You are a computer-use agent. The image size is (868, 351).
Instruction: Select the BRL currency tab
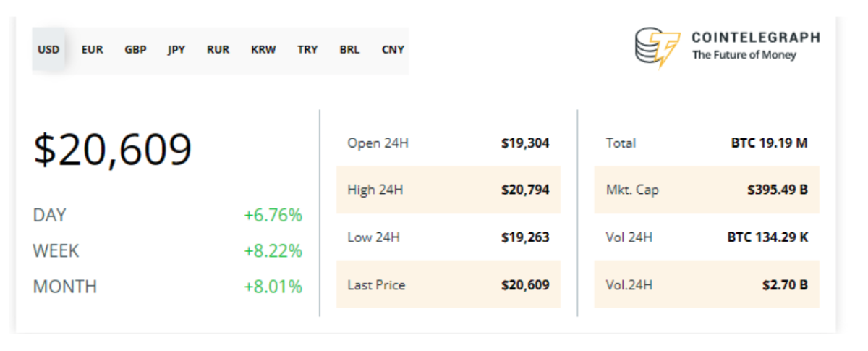(349, 50)
